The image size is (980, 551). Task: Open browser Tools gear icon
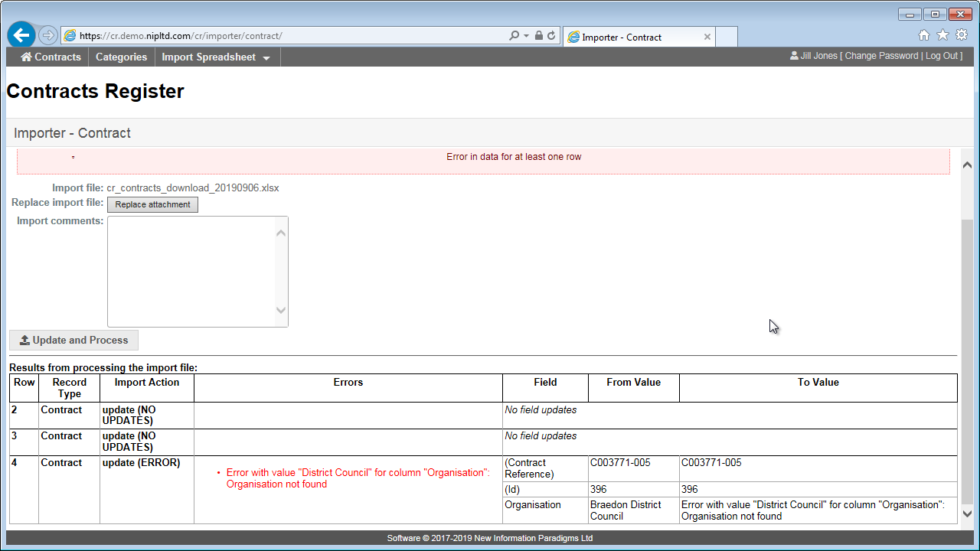click(962, 35)
